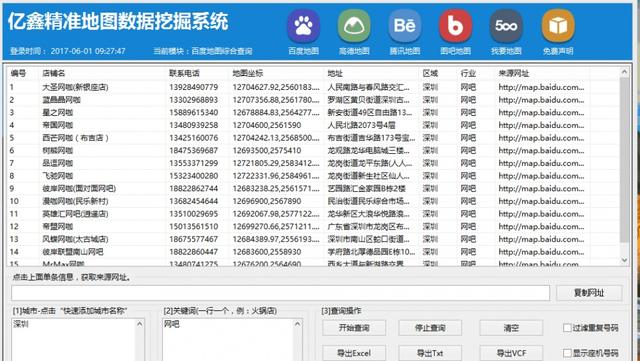Click the 复制网址 button

click(x=589, y=293)
